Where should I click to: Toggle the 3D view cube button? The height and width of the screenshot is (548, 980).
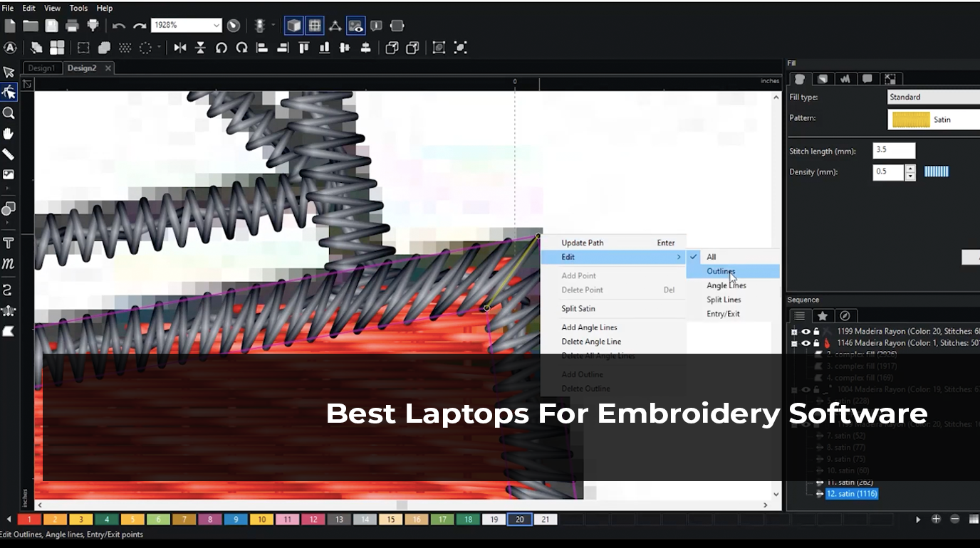pos(293,26)
